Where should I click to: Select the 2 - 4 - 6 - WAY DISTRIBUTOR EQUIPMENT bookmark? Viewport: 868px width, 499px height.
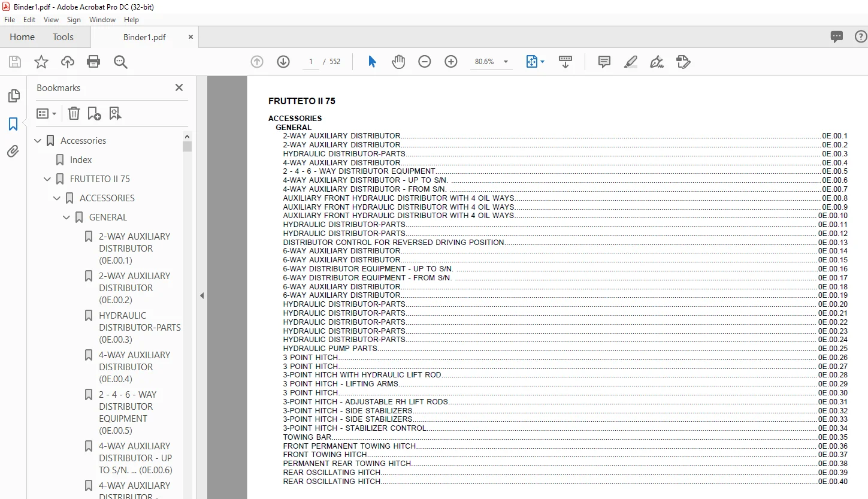coord(128,413)
